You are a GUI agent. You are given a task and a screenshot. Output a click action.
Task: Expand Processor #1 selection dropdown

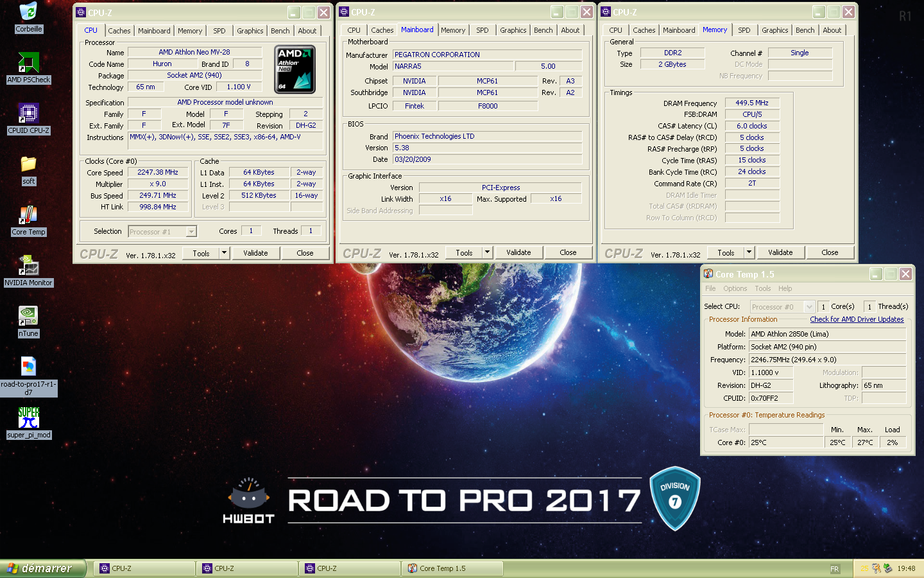(x=191, y=232)
